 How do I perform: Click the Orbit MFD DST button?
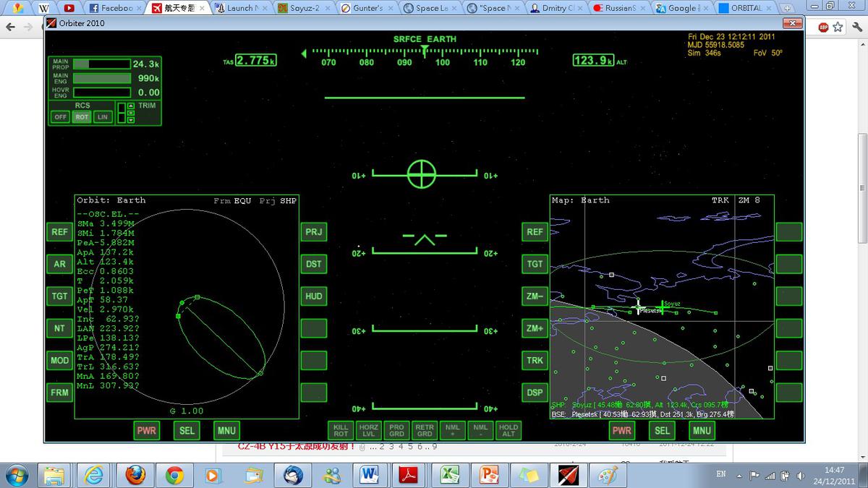click(x=314, y=264)
